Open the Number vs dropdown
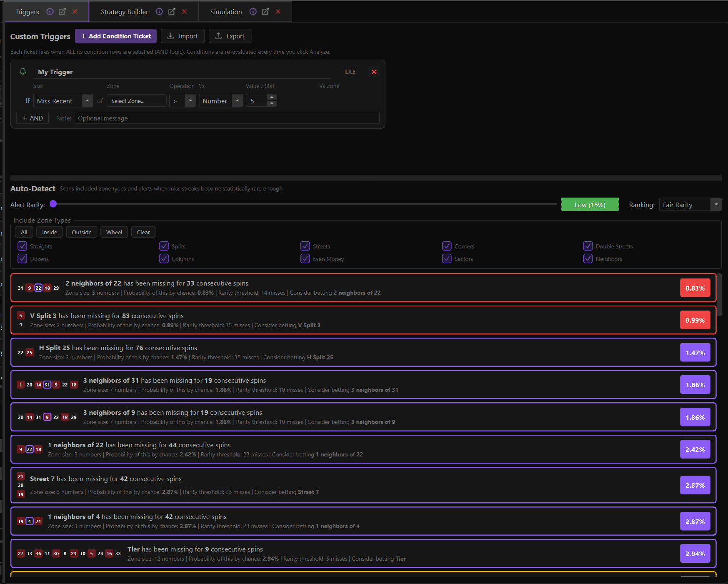The width and height of the screenshot is (728, 584). coord(221,101)
